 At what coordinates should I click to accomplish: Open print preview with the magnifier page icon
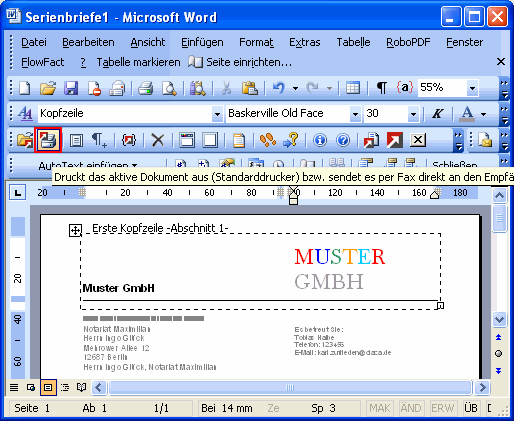(x=169, y=88)
